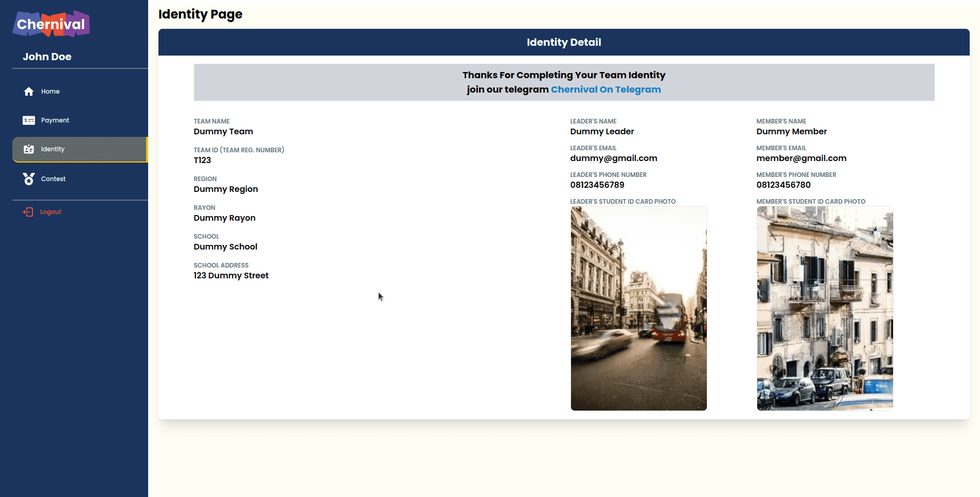Click the LEADER'S EMAIL label
This screenshot has width=980, height=497.
[x=593, y=148]
